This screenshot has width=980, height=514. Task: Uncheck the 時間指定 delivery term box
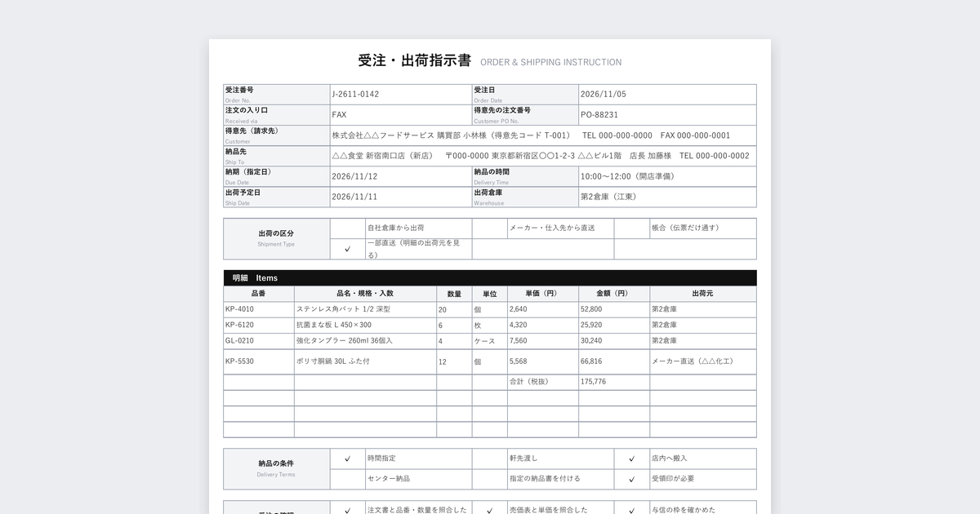click(347, 459)
